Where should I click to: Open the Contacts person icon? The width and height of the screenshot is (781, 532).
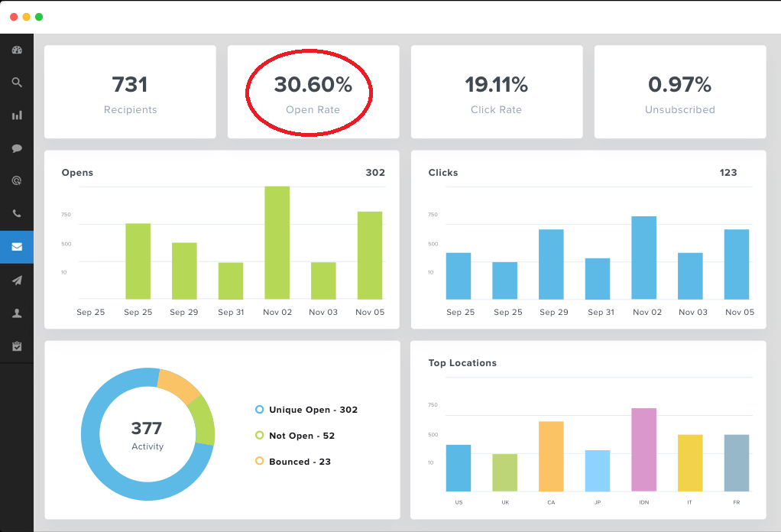17,313
